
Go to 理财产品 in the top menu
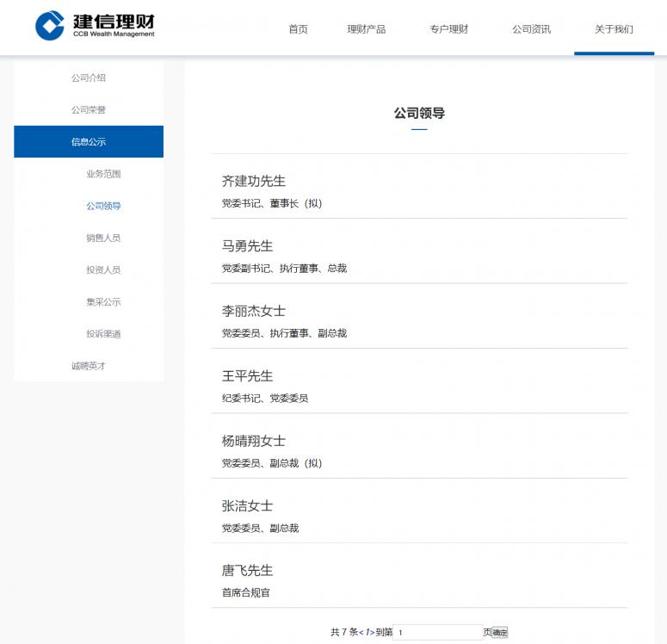click(x=367, y=29)
